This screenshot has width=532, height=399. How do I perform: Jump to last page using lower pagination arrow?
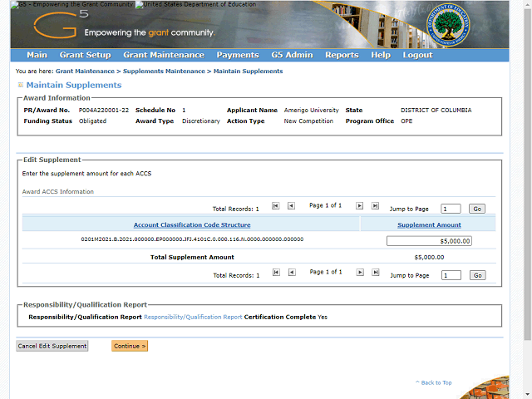[x=375, y=272]
